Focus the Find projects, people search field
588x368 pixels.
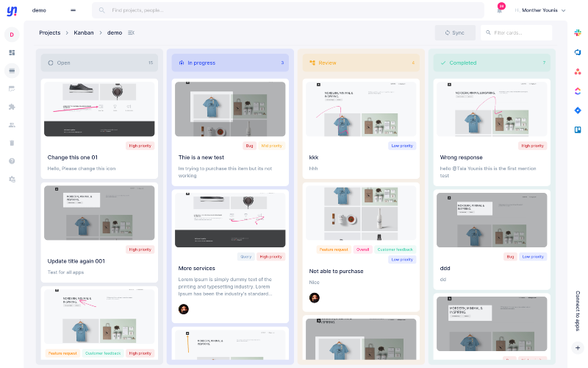click(288, 10)
